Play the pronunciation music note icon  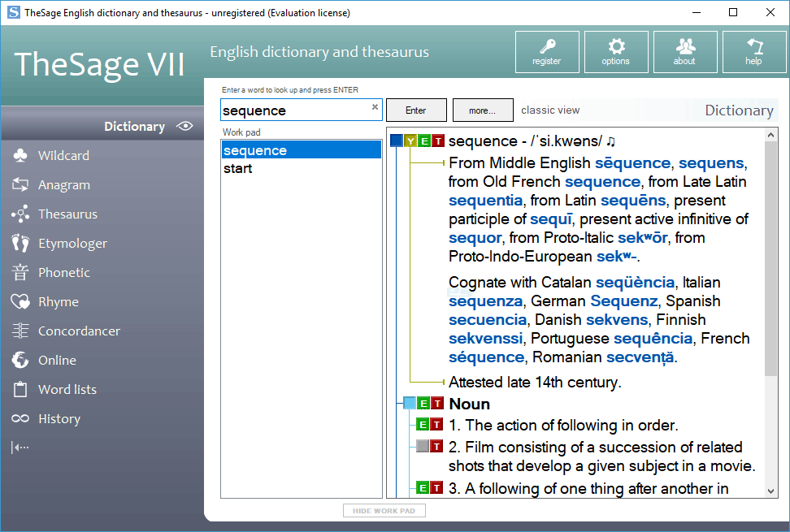(x=611, y=141)
